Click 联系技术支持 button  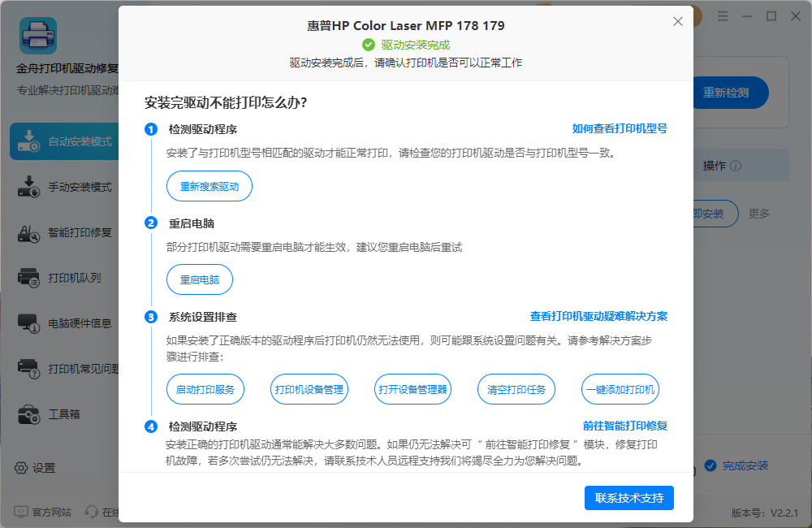(629, 498)
